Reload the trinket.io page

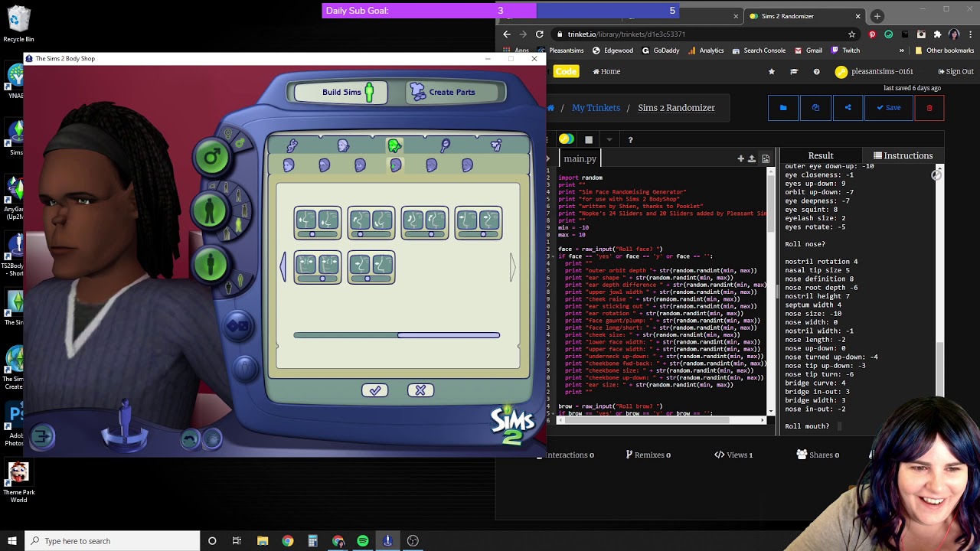(540, 34)
